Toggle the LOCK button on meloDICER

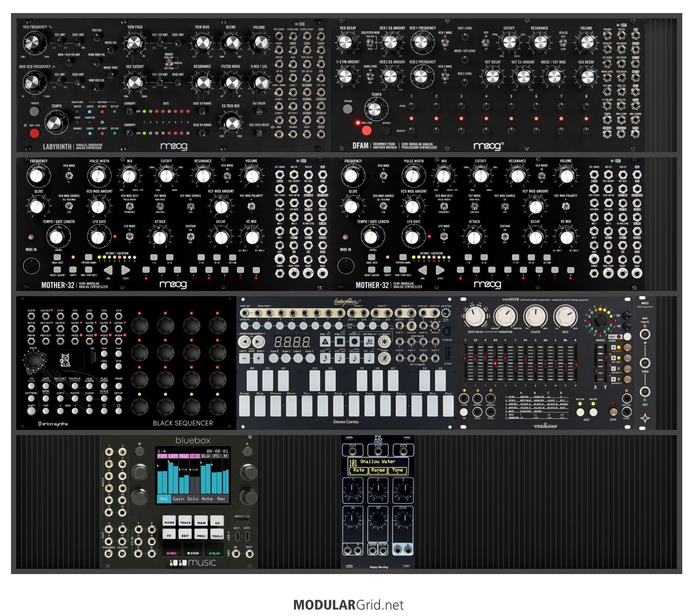point(613,412)
